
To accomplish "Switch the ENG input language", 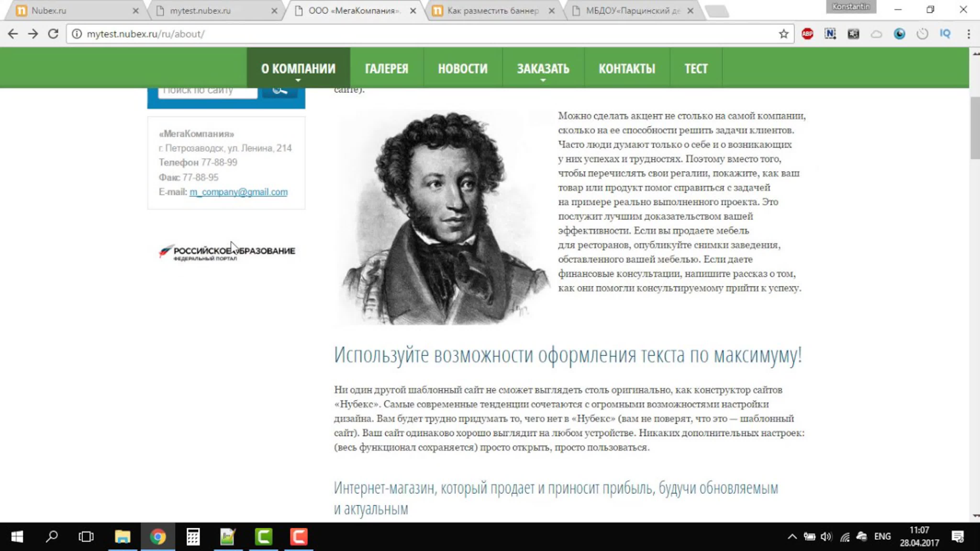I will [882, 537].
